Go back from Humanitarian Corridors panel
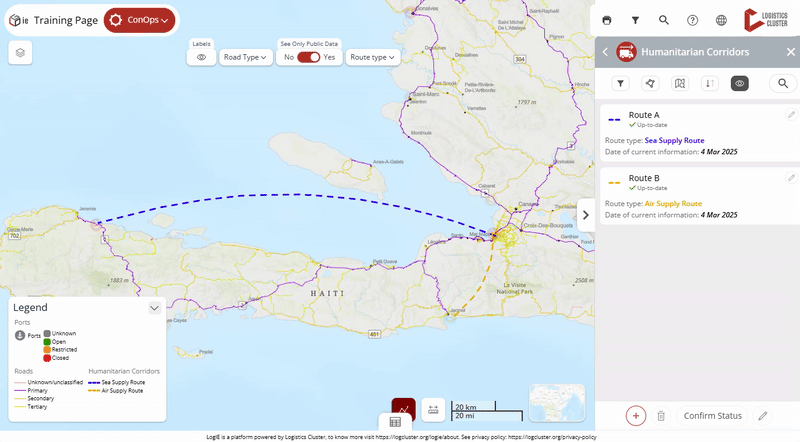Viewport: 800px width, 442px height. click(x=606, y=52)
